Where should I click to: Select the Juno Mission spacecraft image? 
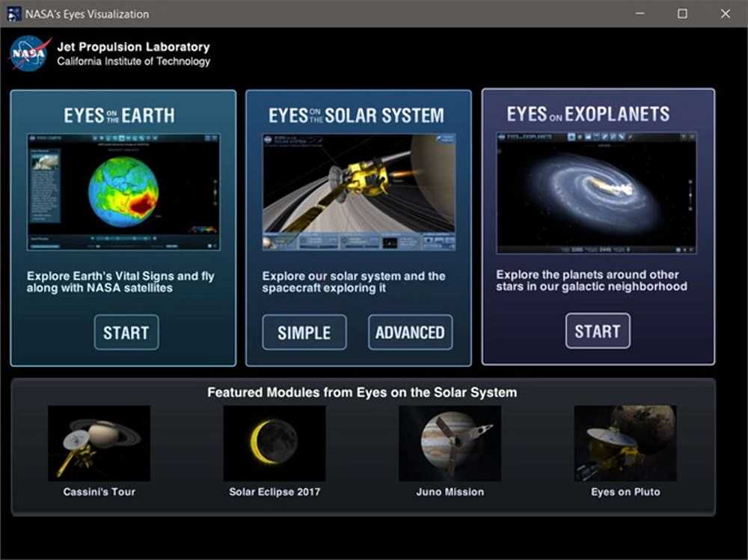pos(450,443)
